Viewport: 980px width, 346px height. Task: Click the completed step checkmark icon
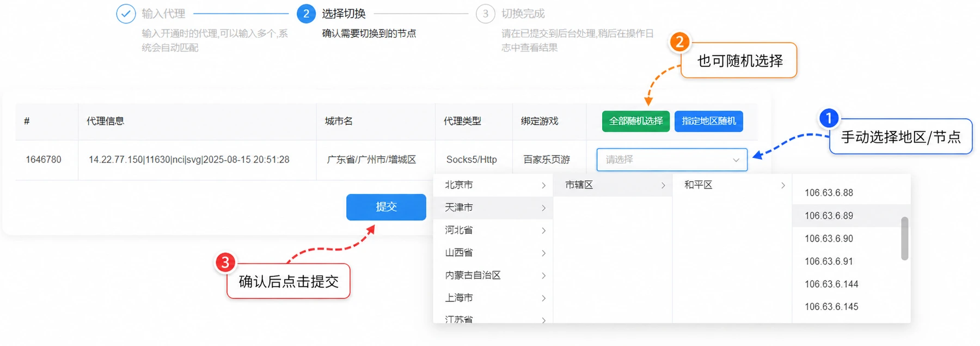coord(126,14)
